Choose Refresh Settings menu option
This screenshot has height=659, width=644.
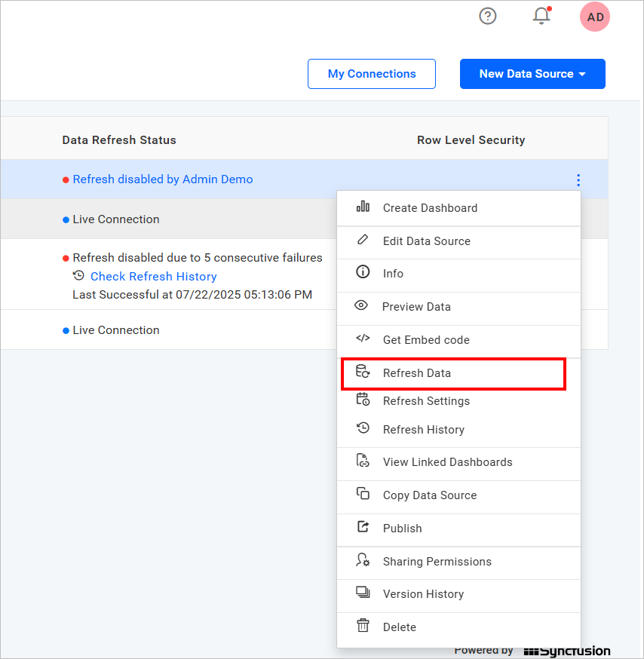[x=426, y=401]
